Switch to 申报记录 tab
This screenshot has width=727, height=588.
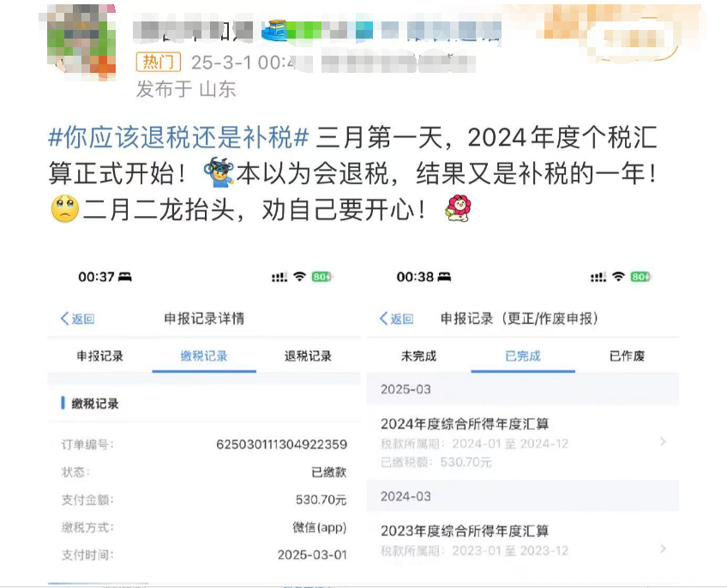pos(99,356)
